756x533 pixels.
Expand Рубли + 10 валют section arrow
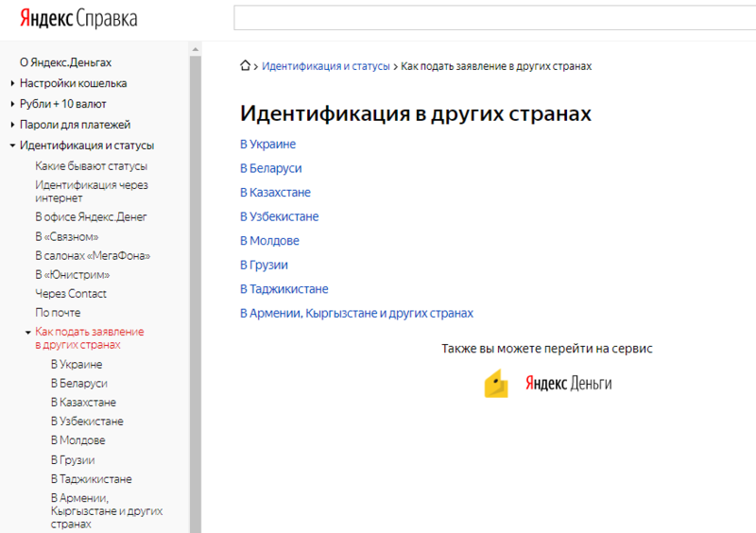[x=12, y=104]
